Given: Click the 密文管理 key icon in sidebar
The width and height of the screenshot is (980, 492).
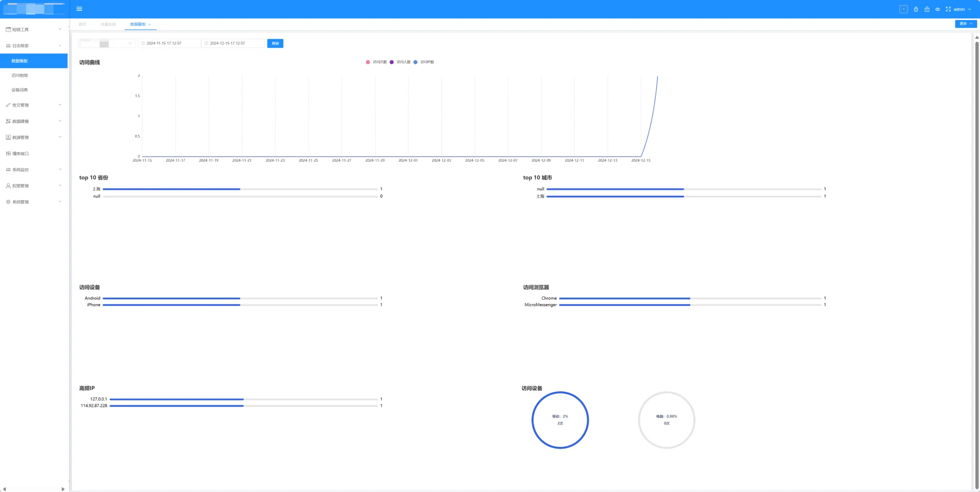Looking at the screenshot, I should (x=8, y=105).
